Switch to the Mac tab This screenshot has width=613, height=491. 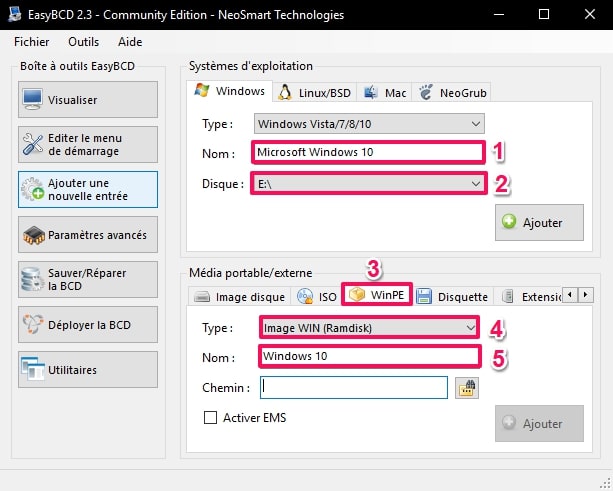[385, 93]
